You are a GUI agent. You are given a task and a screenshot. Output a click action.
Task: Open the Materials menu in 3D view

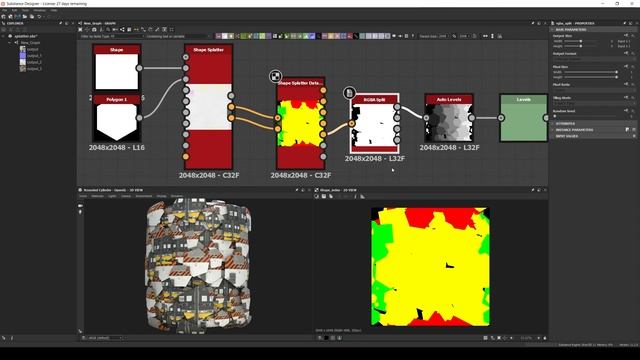click(97, 196)
